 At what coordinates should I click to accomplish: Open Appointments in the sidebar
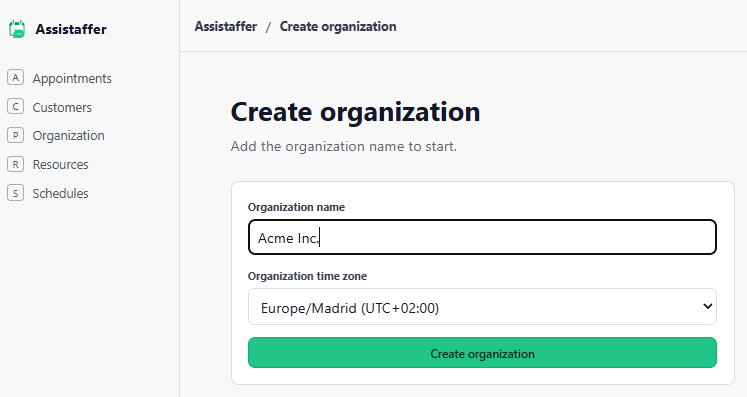coord(72,78)
